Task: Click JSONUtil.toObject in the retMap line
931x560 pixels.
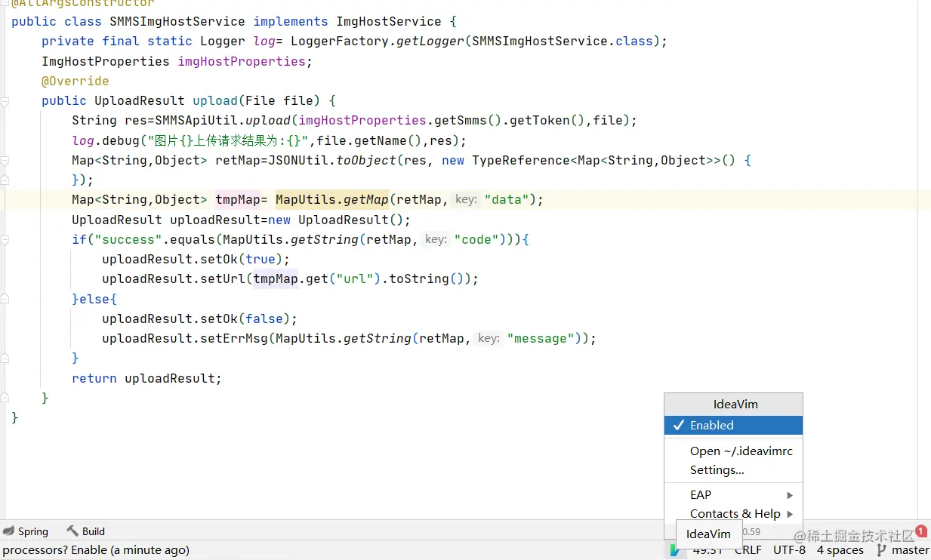Action: click(x=332, y=160)
